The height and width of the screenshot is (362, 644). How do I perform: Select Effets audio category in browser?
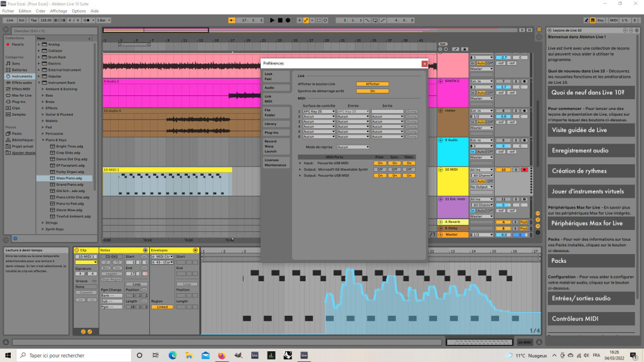(19, 83)
